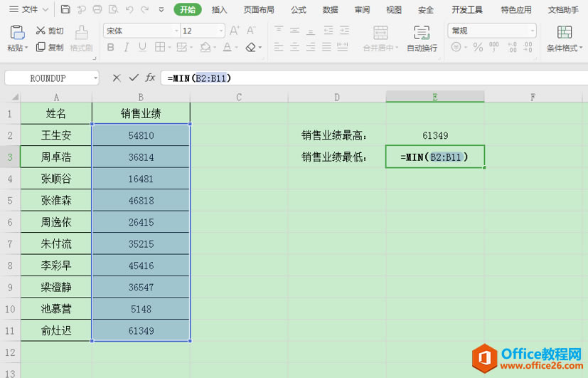Expand the Paste (粘贴) options arrow

pyautogui.click(x=26, y=48)
